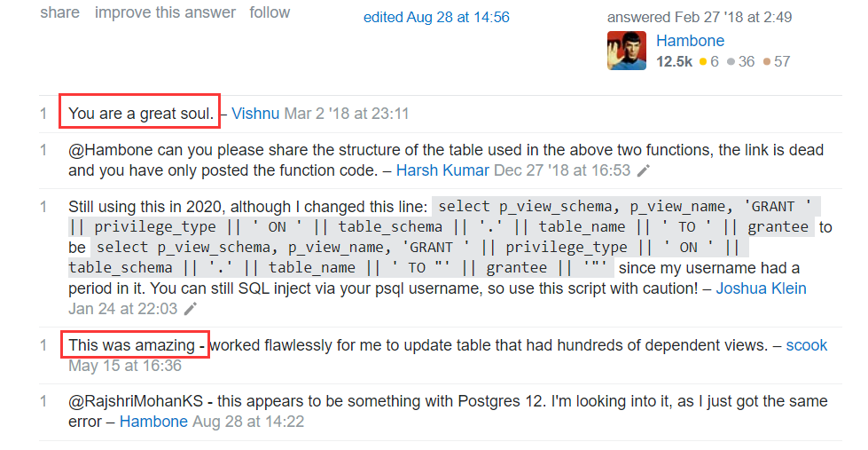Click vote count on Vishnu's comment
Viewport: 868px width, 450px height.
[x=43, y=114]
